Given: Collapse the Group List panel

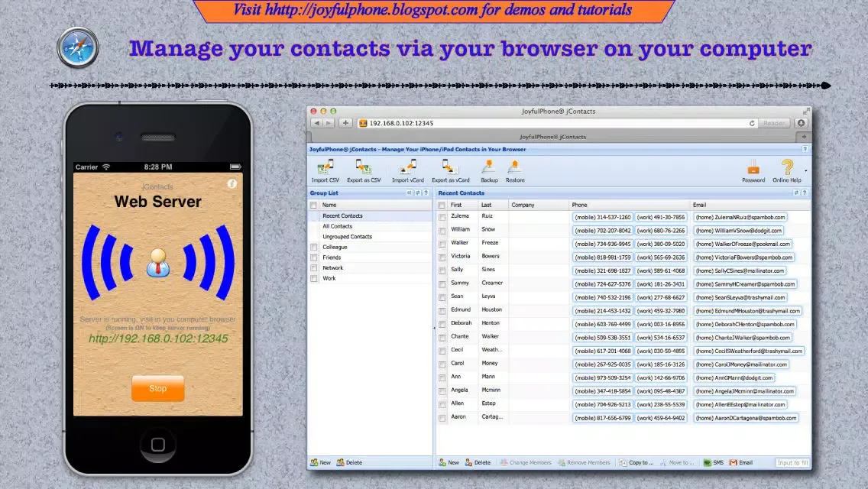Looking at the screenshot, I should [410, 193].
